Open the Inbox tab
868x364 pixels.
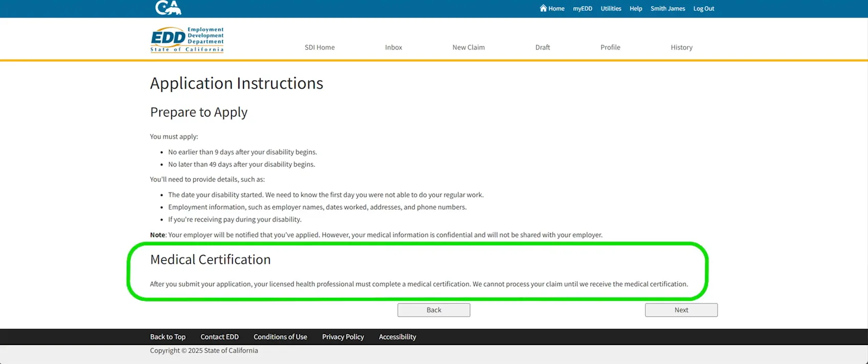(393, 47)
